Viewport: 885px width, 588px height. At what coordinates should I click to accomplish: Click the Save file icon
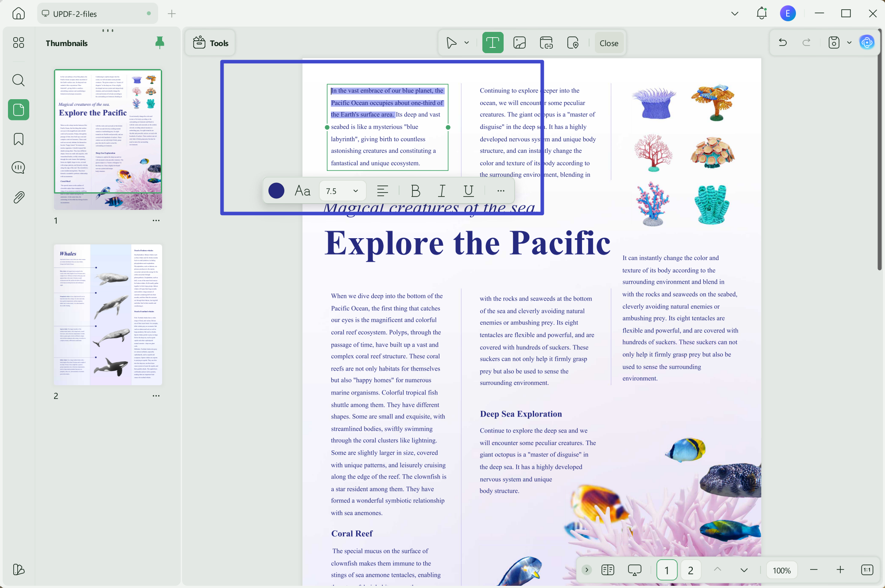pyautogui.click(x=834, y=43)
